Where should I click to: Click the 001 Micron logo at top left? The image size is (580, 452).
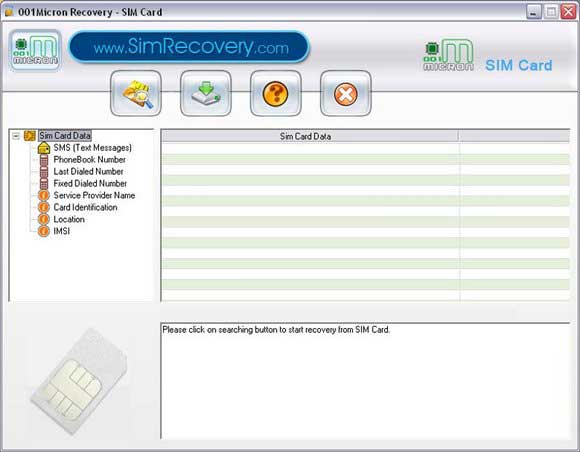click(35, 50)
